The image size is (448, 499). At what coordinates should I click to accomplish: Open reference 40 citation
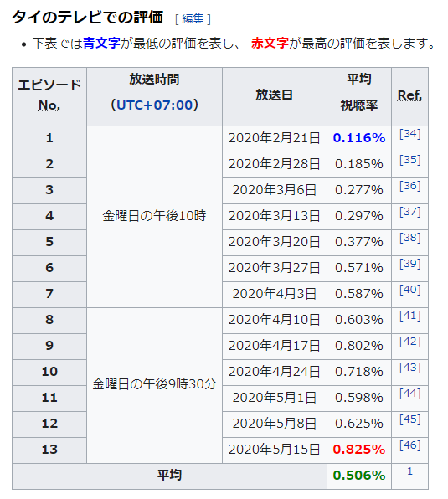(x=409, y=290)
